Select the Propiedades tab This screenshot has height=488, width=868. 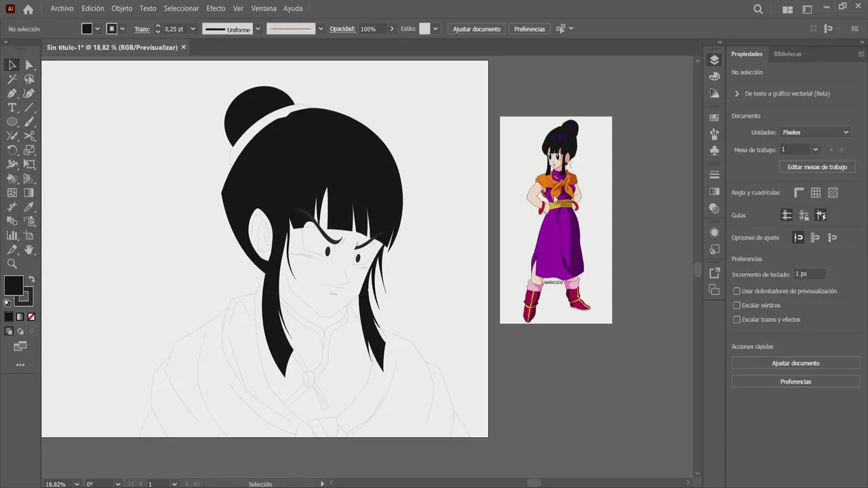pyautogui.click(x=747, y=54)
